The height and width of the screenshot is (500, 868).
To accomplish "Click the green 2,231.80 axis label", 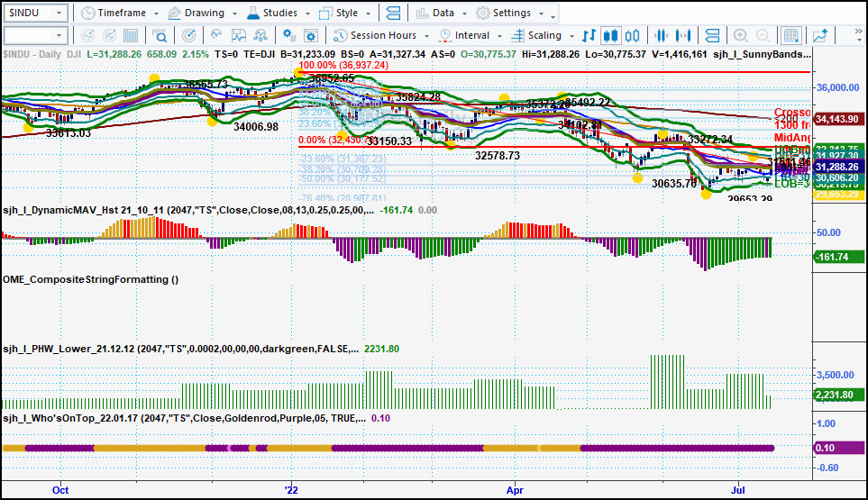I will click(838, 395).
